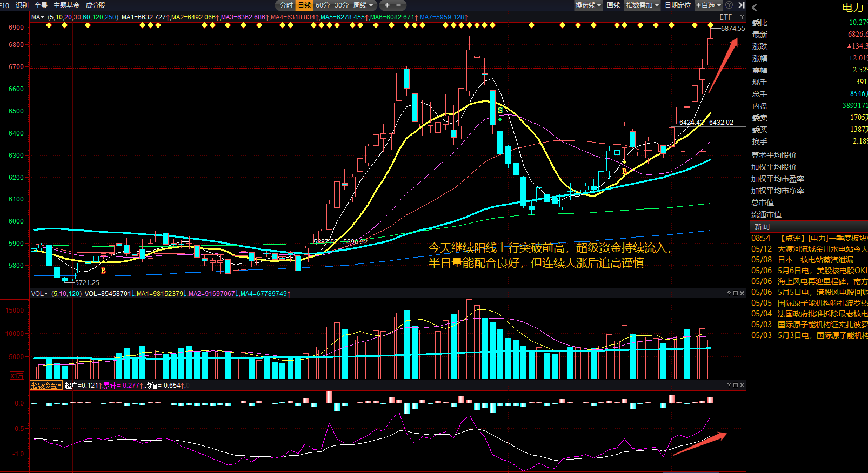This screenshot has width=868, height=473.
Task: Open help for 超级资金 indicator panel
Action: tap(729, 385)
